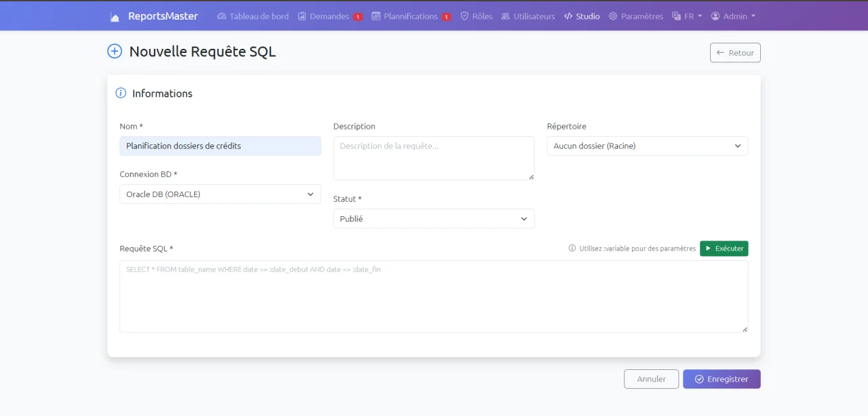This screenshot has height=416, width=868.
Task: Click the check circle icon on Enregistrer
Action: pyautogui.click(x=699, y=379)
